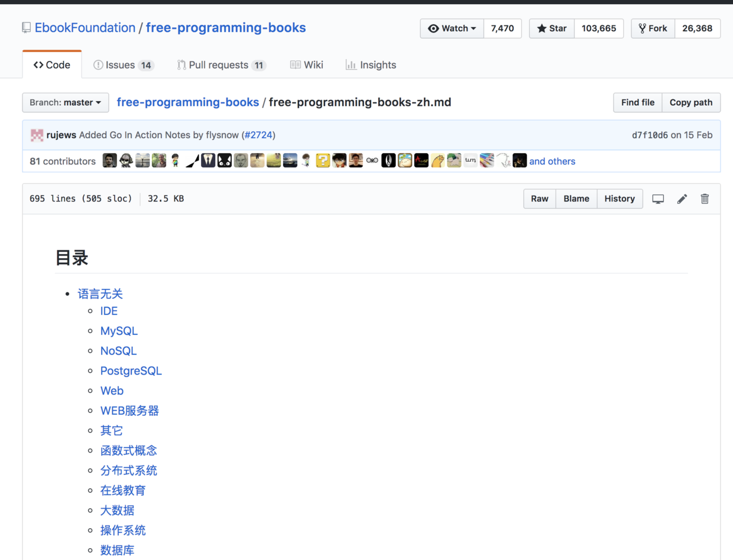
Task: Open the Blame view
Action: click(576, 199)
